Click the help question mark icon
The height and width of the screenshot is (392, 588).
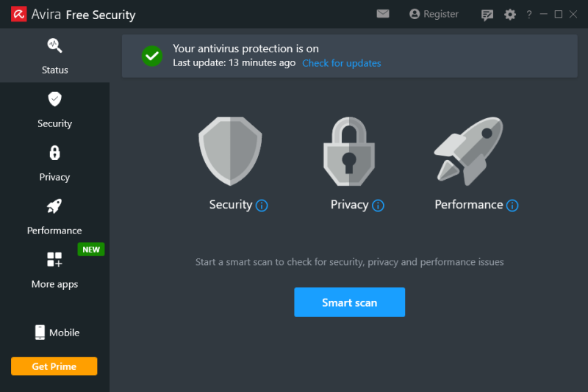pyautogui.click(x=529, y=15)
